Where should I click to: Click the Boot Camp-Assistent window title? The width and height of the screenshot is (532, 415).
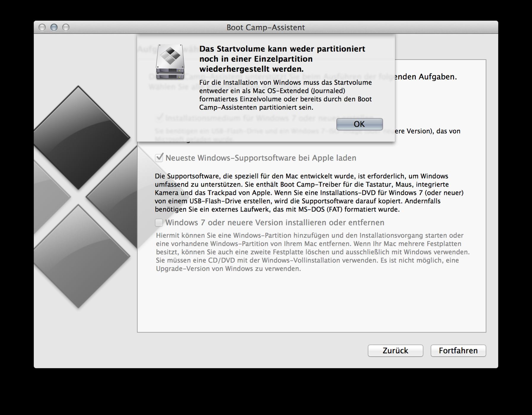click(x=266, y=27)
